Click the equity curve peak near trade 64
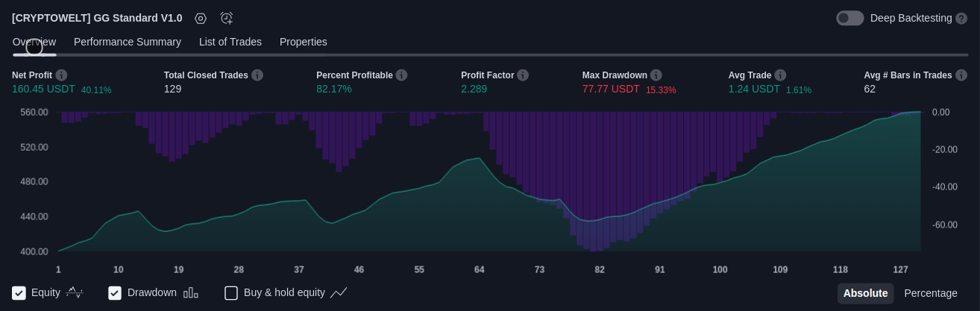This screenshot has height=311, width=980. pyautogui.click(x=478, y=158)
